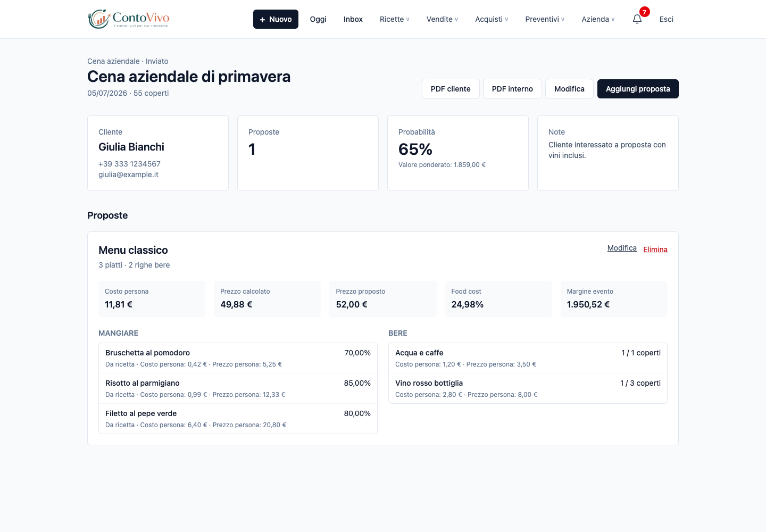Open the Preventivi dropdown menu
Image resolution: width=766 pixels, height=532 pixels.
coord(545,19)
